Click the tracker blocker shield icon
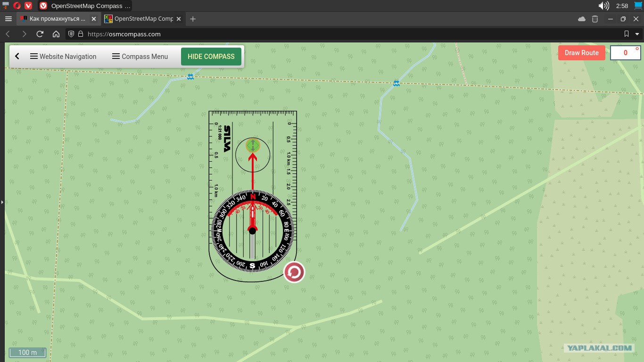Screen dimensions: 644x362 (72, 34)
